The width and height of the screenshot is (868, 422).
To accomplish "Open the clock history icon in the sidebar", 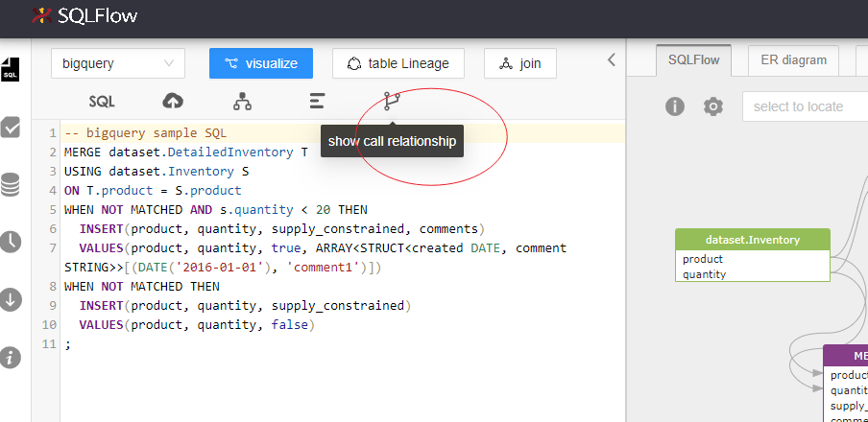I will 10,243.
